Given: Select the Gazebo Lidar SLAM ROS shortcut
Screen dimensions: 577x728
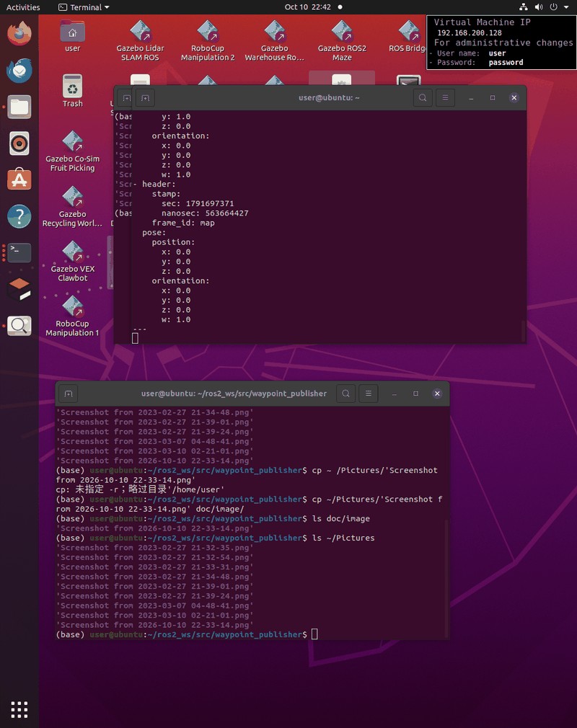Looking at the screenshot, I should point(140,41).
